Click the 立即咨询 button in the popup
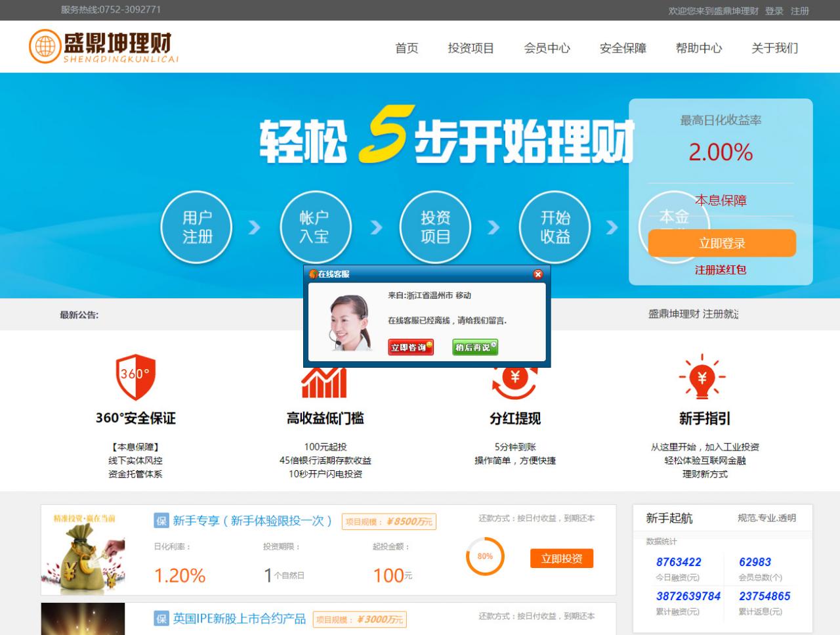The image size is (840, 635). [411, 347]
